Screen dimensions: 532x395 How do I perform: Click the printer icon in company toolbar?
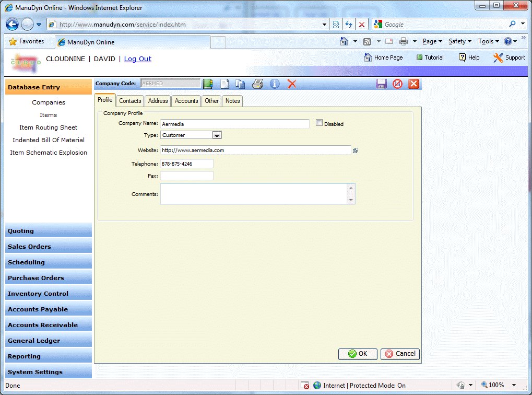[x=257, y=84]
